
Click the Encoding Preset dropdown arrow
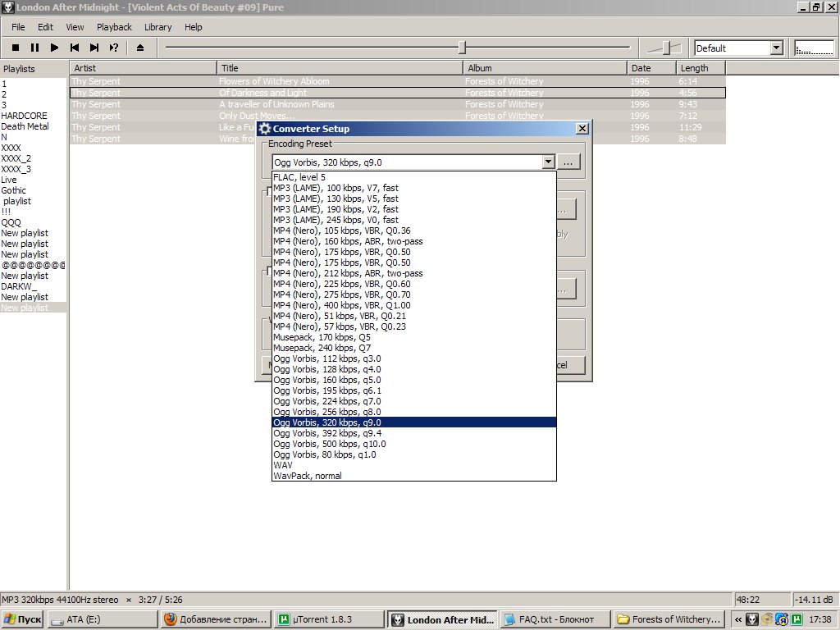point(548,162)
